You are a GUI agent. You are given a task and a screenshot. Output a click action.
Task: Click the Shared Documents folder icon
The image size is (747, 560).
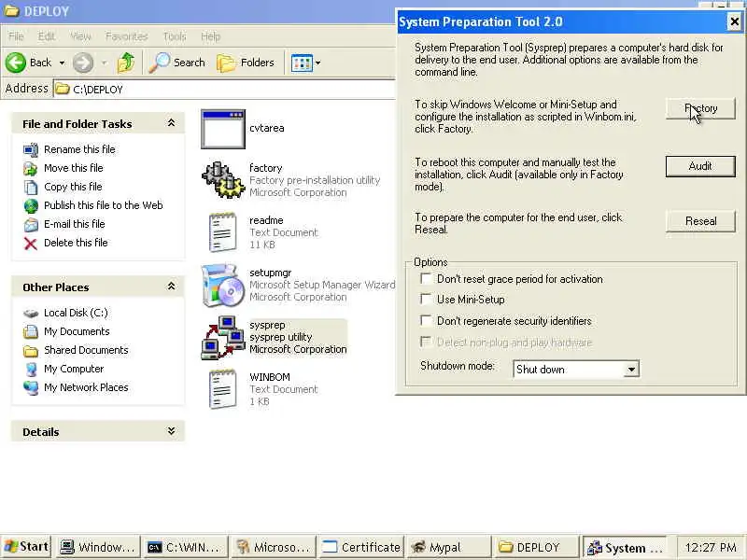[31, 351]
